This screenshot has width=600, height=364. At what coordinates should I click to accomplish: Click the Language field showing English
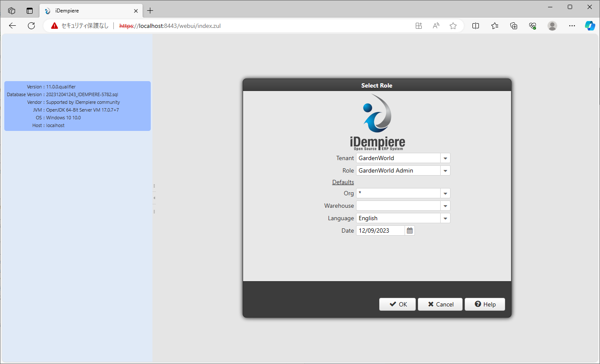tap(399, 218)
